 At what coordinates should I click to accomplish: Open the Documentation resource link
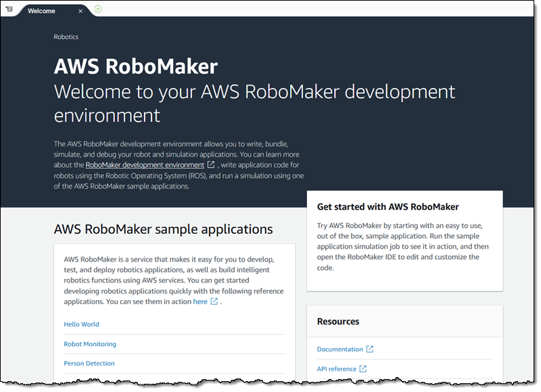tap(339, 349)
